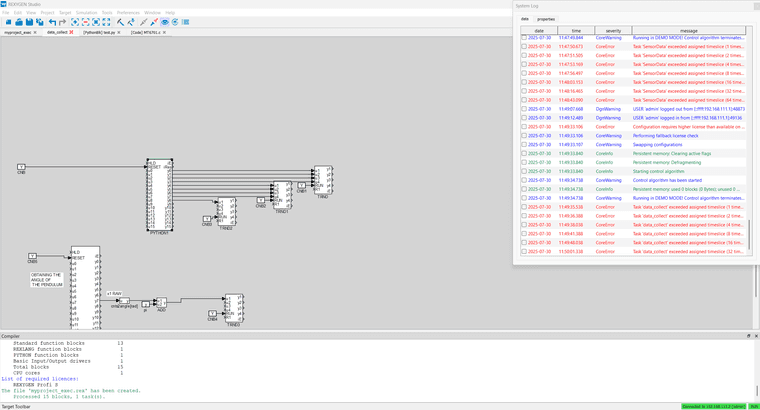This screenshot has height=410, width=760.
Task: Check the 11:50:01.338 log row checkbox
Action: tap(524, 252)
